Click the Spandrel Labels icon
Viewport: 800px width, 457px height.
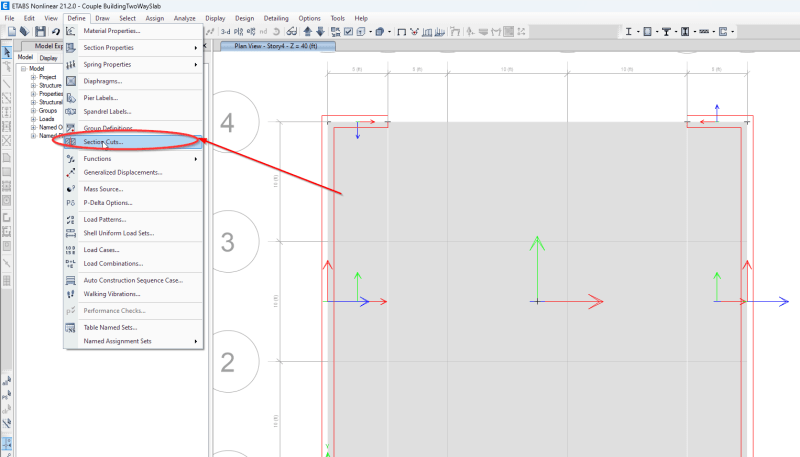coord(71,111)
